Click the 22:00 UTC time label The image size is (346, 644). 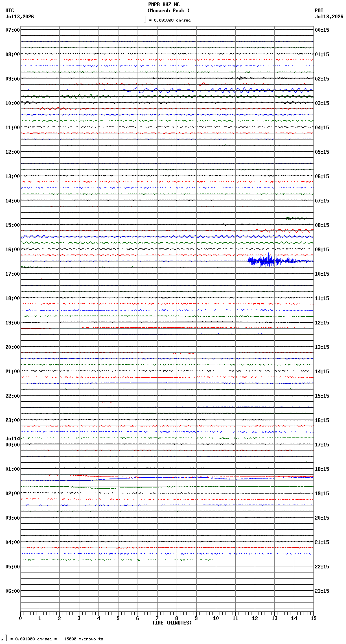pyautogui.click(x=13, y=396)
